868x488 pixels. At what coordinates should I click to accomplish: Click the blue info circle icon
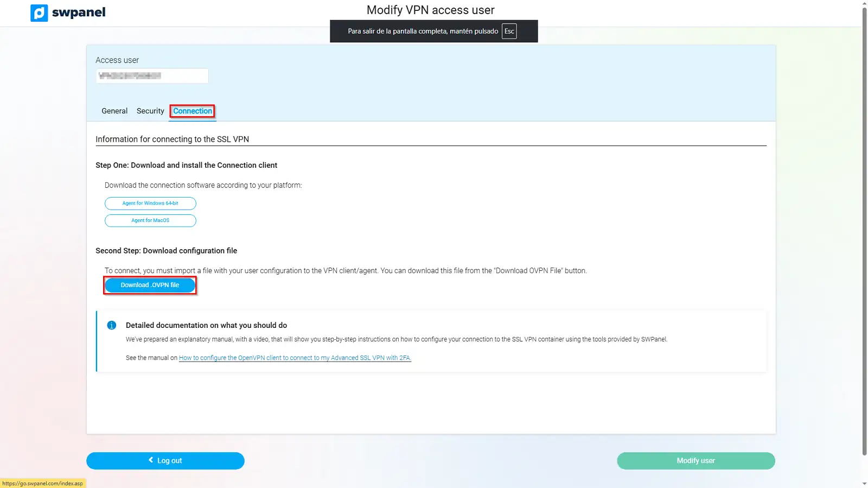[x=112, y=325]
